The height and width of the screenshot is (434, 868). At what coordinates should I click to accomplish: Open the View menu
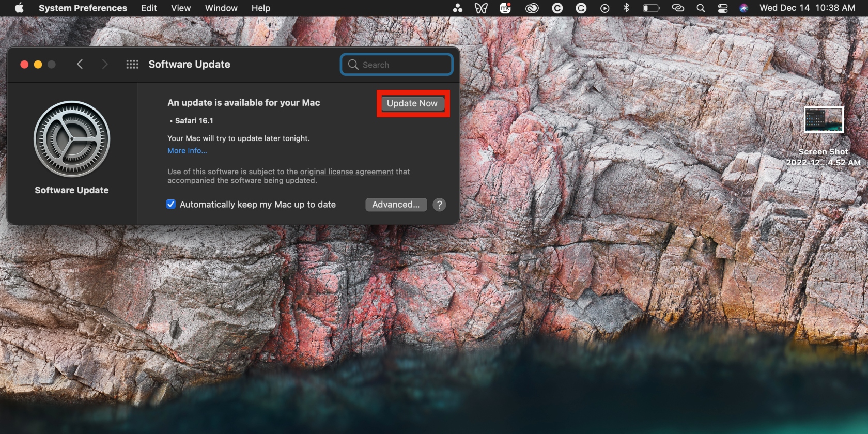(x=181, y=8)
